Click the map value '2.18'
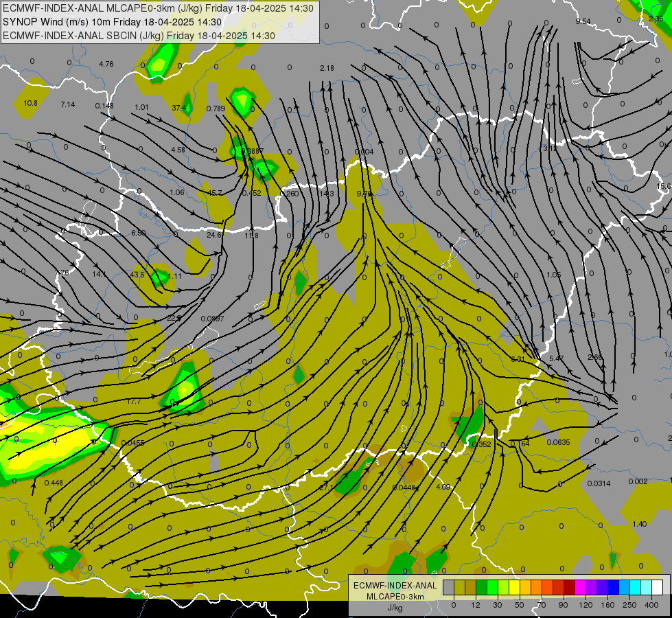 click(327, 68)
